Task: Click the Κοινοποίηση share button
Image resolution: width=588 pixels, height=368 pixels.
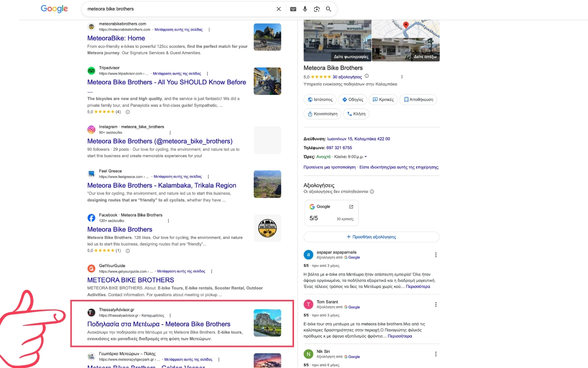Action: coord(322,114)
